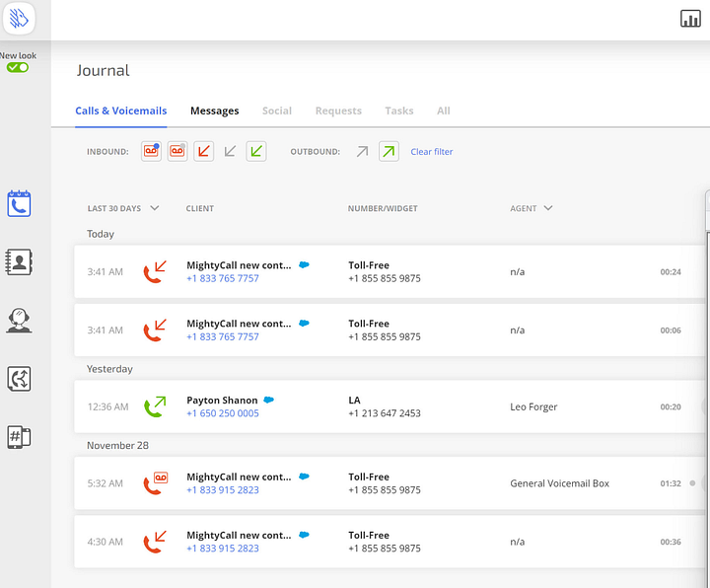Open the call flow sidebar icon
Image resolution: width=710 pixels, height=588 pixels.
[x=19, y=379]
